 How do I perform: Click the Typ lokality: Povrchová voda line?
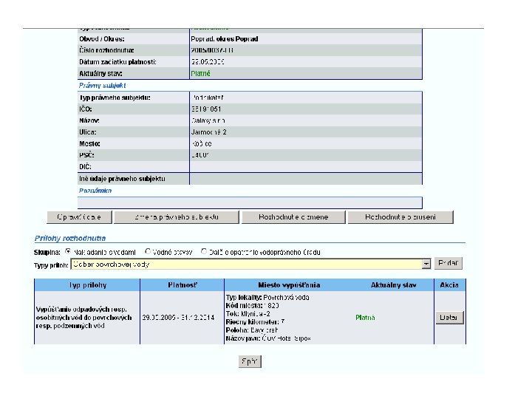coord(267,298)
